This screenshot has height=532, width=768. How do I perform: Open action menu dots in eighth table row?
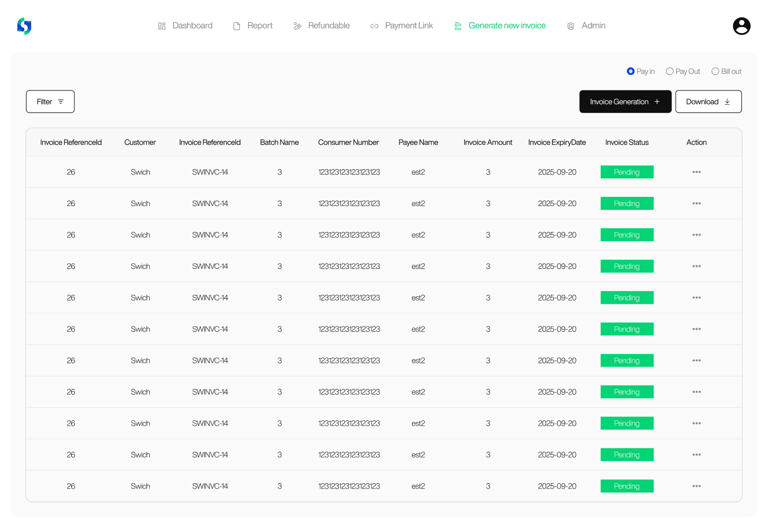coord(696,392)
